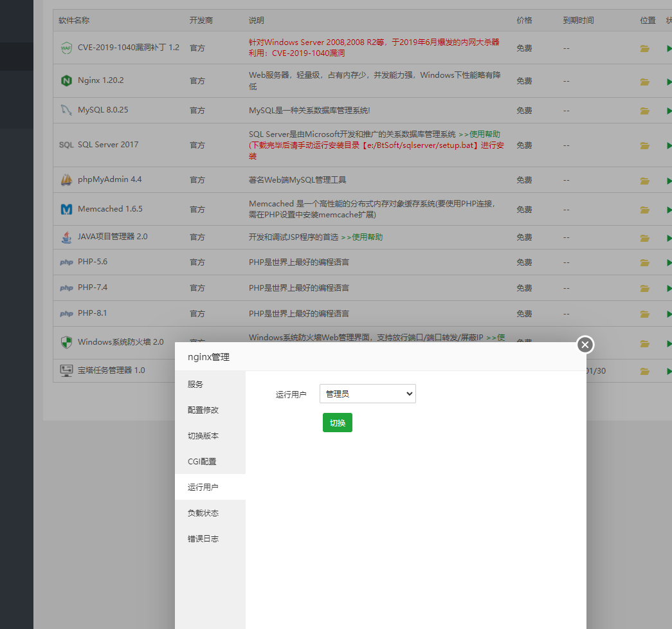Screen dimensions: 672x629
Task: Open folder location for Windows系统防火墙
Action: [644, 343]
